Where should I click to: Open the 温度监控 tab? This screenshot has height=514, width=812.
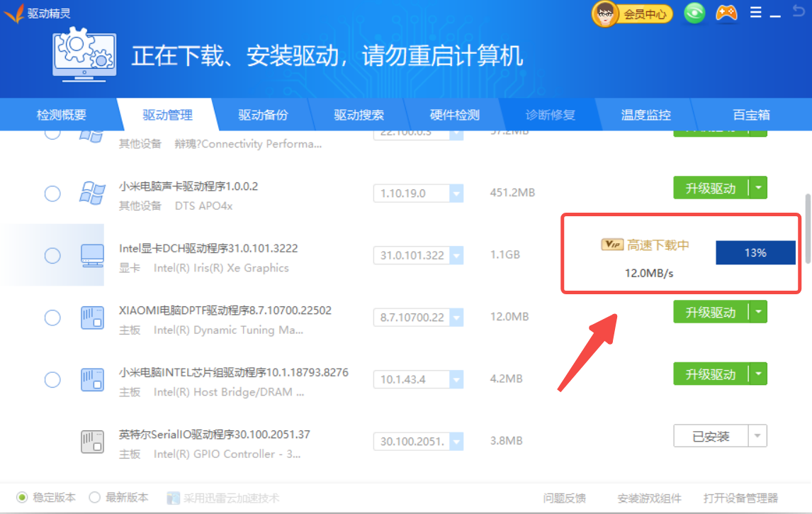point(645,115)
